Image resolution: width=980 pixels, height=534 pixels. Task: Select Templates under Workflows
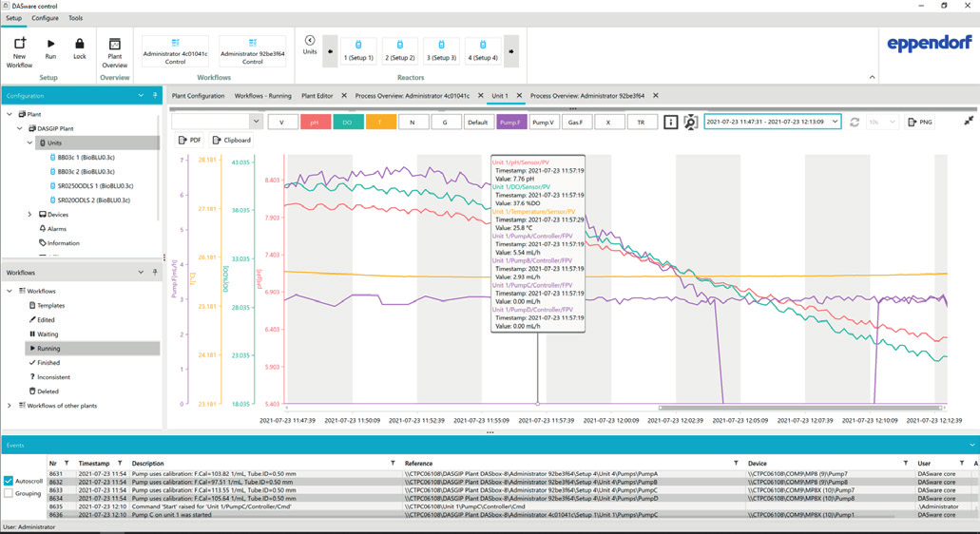coord(50,305)
